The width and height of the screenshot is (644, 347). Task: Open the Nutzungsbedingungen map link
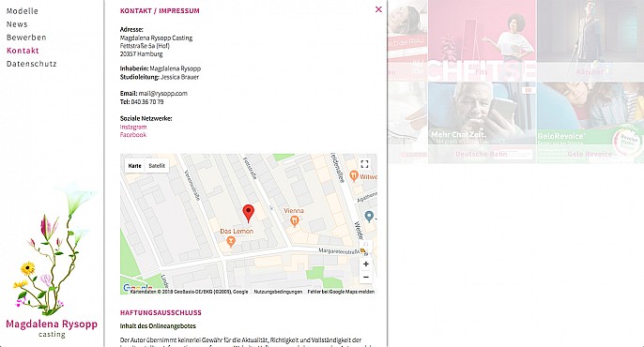[278, 292]
